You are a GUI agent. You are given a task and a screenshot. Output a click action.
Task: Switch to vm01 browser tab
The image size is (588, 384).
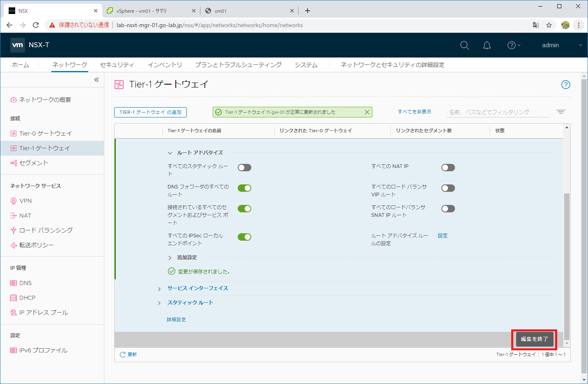(249, 11)
